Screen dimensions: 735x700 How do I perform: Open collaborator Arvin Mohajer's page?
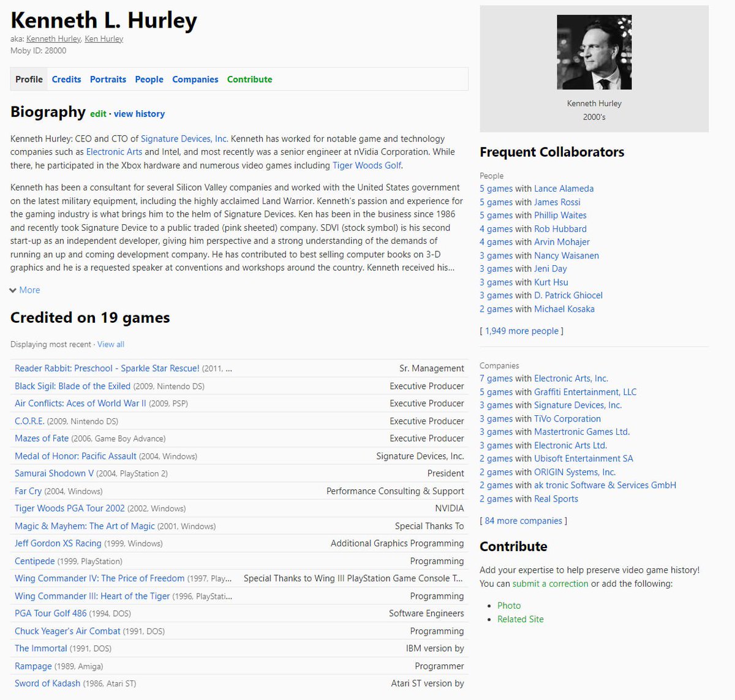click(562, 242)
